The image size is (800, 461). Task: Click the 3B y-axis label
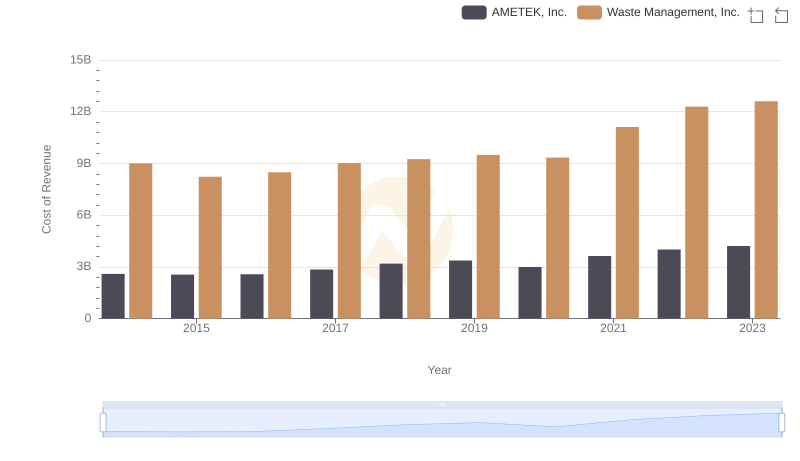coord(84,266)
